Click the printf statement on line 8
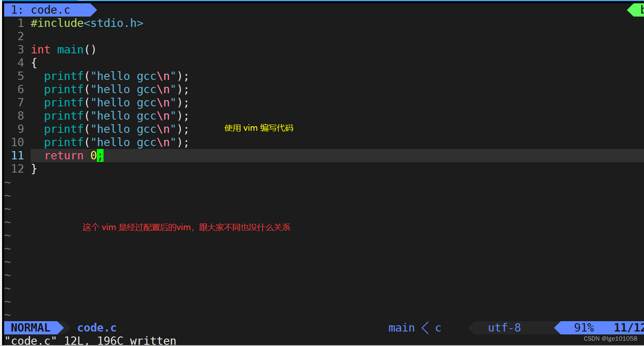The height and width of the screenshot is (346, 644). pos(116,116)
